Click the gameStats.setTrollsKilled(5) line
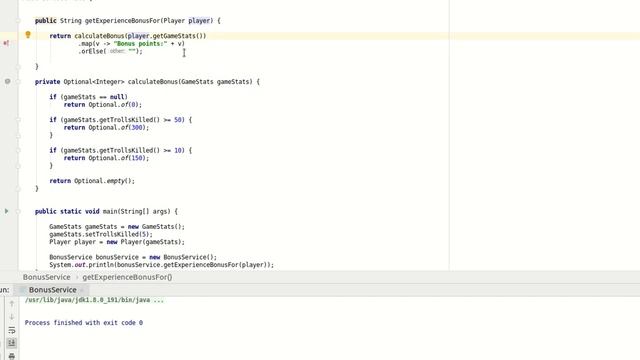 (101, 234)
